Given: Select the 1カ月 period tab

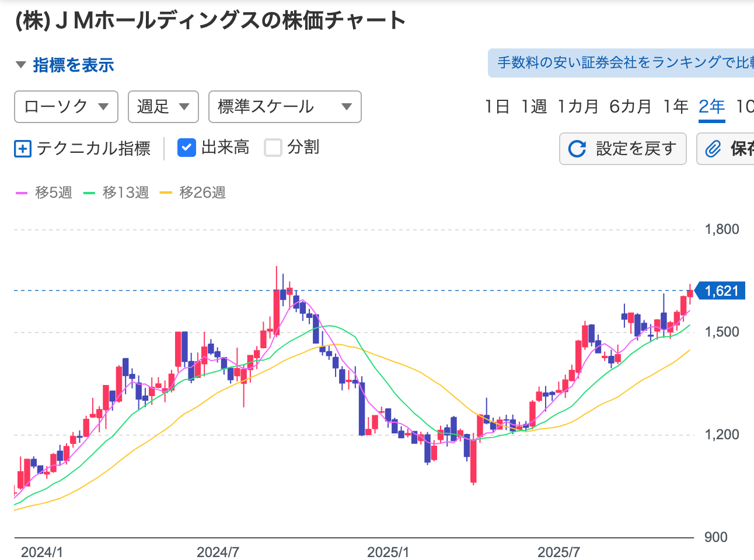Looking at the screenshot, I should click(578, 107).
